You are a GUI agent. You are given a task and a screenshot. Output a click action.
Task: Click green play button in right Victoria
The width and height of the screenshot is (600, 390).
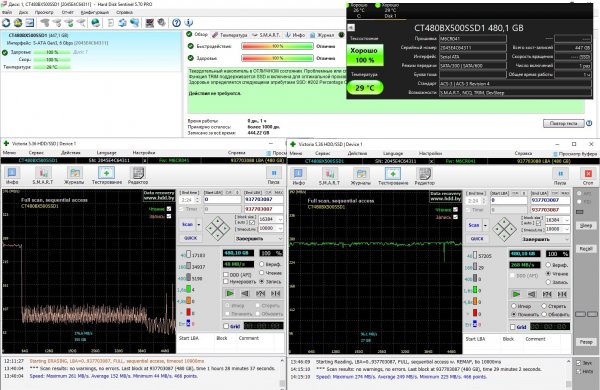(x=516, y=294)
